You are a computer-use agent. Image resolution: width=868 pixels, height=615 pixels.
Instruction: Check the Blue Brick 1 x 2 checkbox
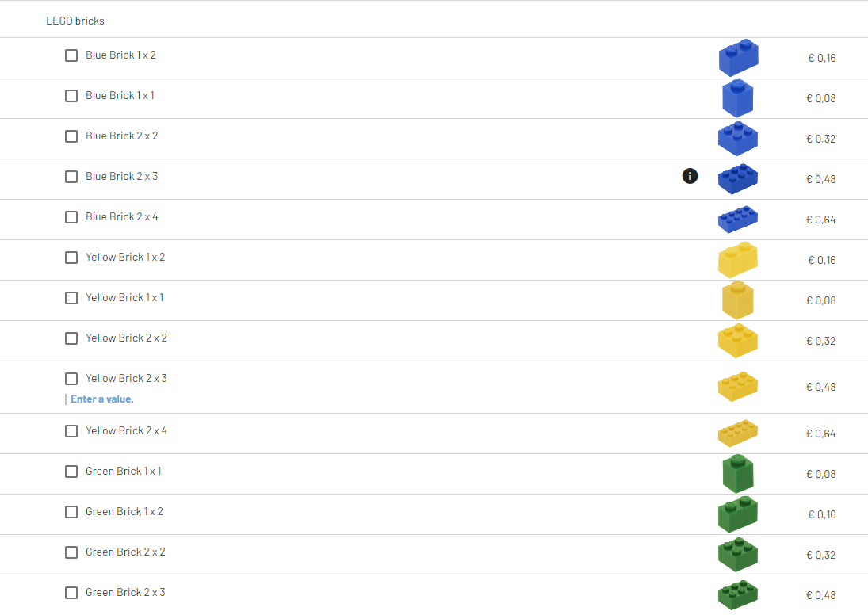tap(71, 55)
